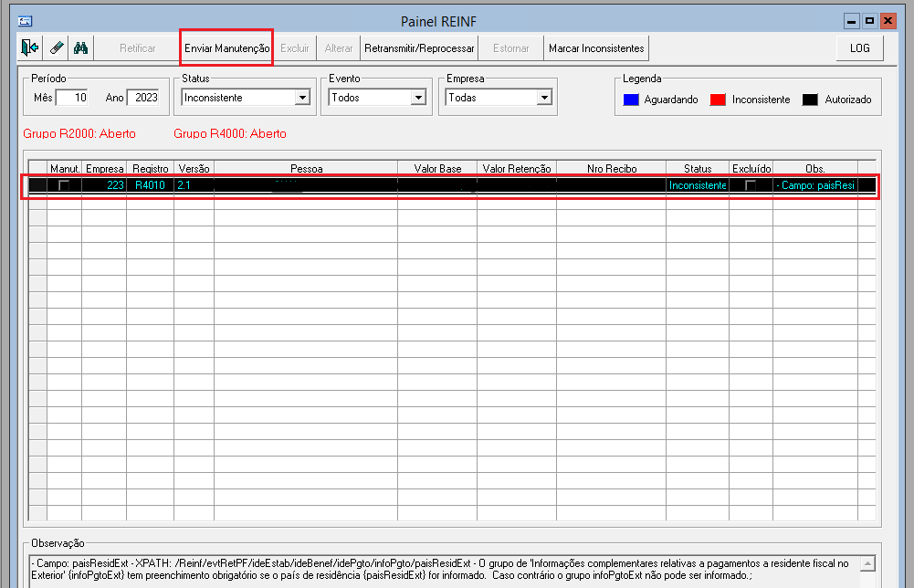The image size is (914, 588).
Task: Click the '- Campo: paisResi' Obs. cell
Action: [x=815, y=185]
